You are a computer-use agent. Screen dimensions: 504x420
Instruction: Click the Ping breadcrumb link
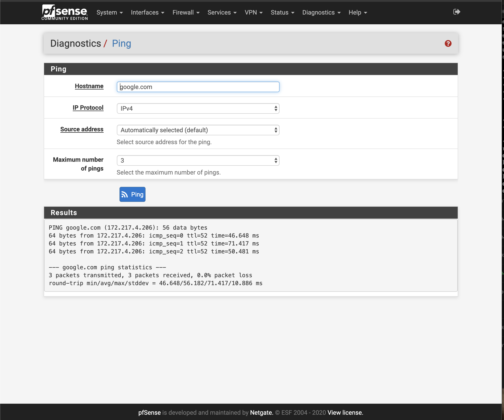(x=121, y=43)
